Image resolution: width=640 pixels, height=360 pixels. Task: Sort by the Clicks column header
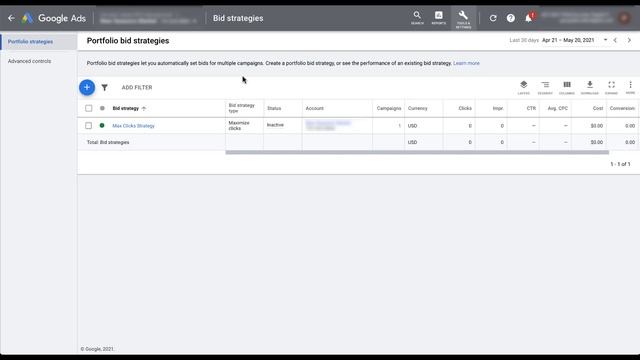[465, 108]
